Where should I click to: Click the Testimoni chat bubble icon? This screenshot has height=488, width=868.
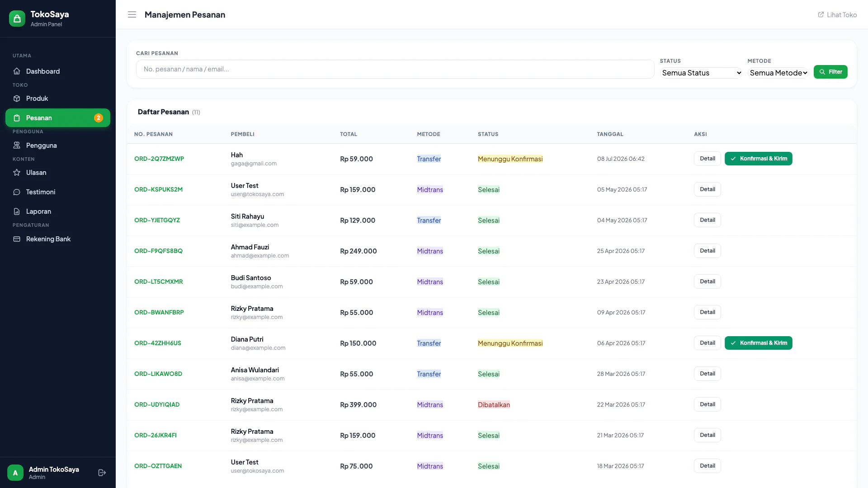[x=17, y=192]
